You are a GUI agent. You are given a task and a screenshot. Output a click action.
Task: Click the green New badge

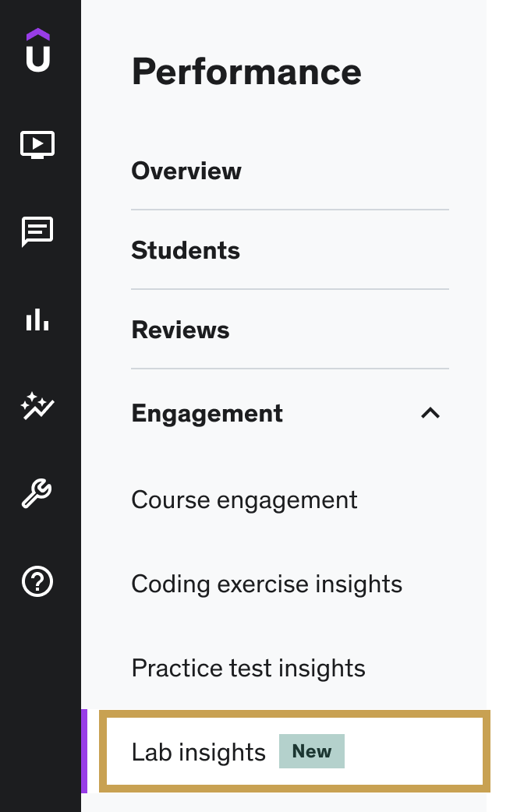point(312,752)
